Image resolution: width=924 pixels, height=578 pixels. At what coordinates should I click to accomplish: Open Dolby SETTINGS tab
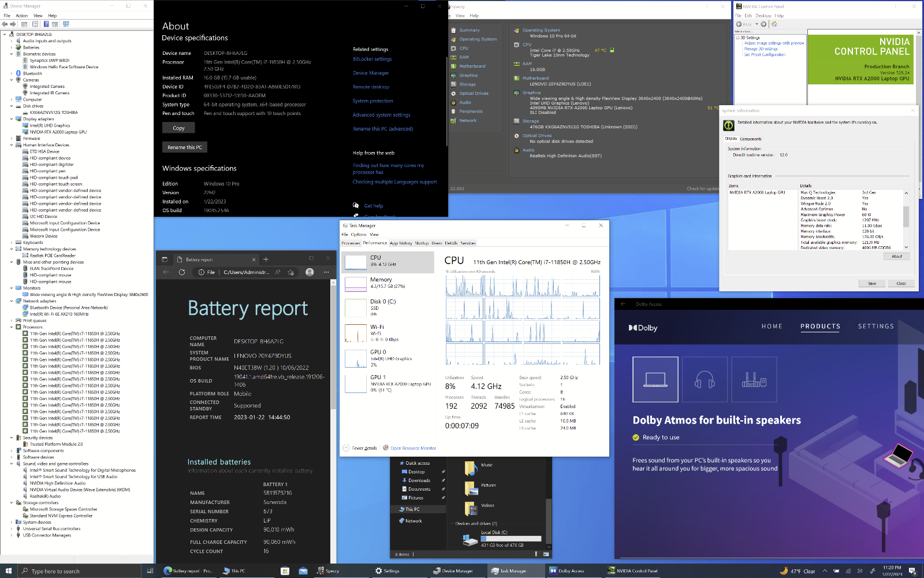[876, 327]
